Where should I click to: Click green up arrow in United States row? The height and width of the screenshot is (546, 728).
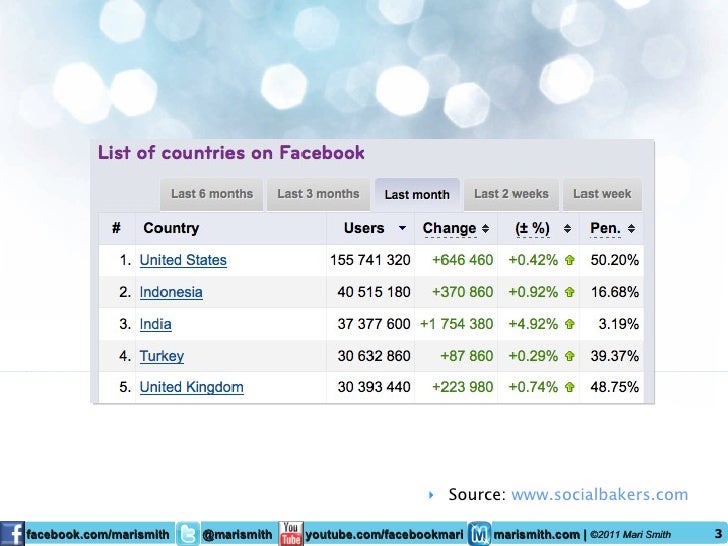(570, 260)
